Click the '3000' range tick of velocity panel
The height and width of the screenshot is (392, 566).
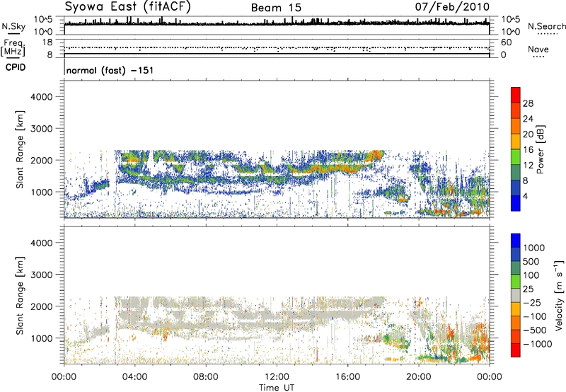point(41,275)
